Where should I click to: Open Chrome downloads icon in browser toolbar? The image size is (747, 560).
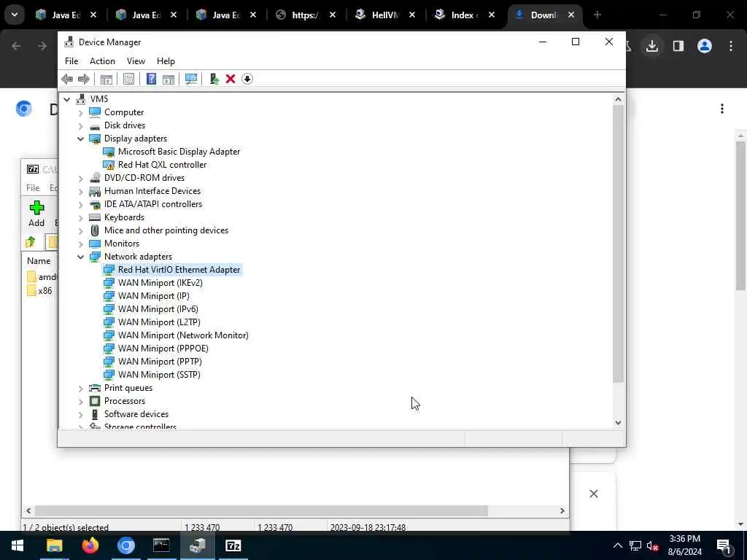point(652,46)
